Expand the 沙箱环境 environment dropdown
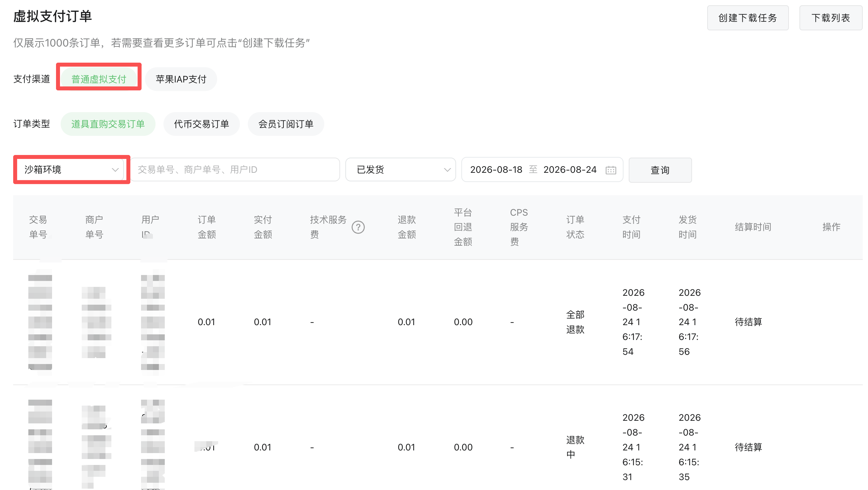 72,169
